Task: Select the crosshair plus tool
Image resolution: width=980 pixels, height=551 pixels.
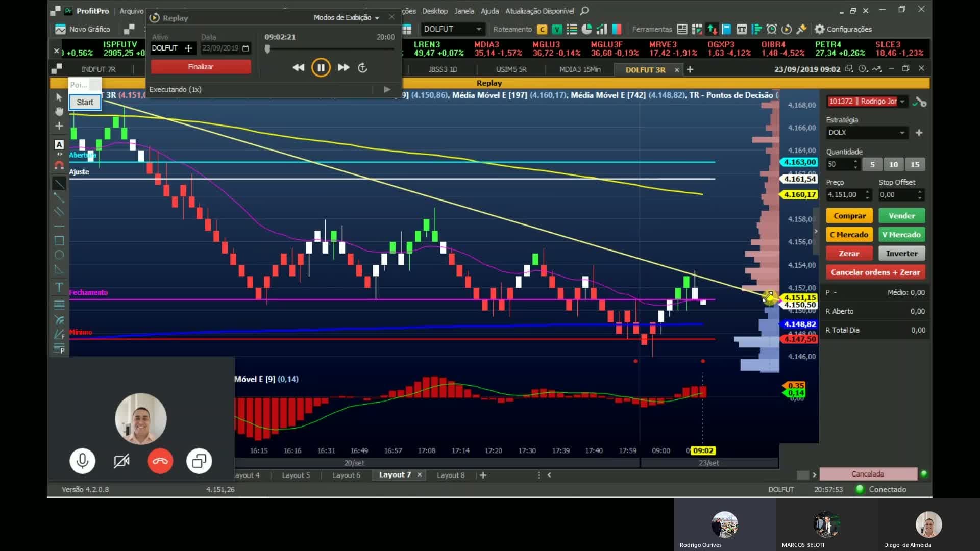Action: click(x=59, y=126)
